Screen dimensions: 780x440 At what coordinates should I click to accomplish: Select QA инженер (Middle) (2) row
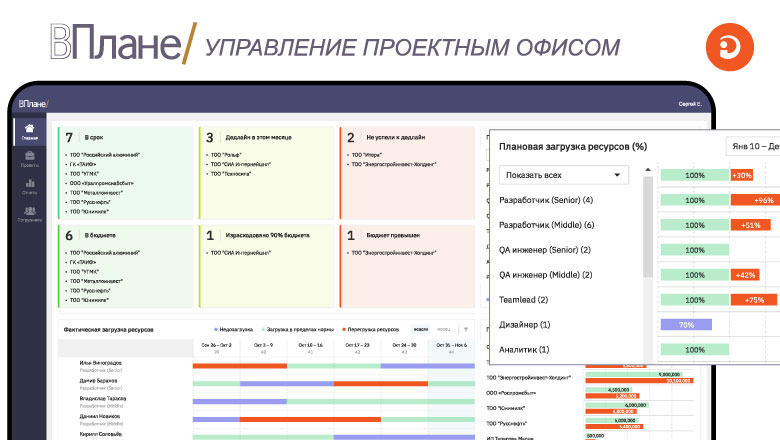546,274
